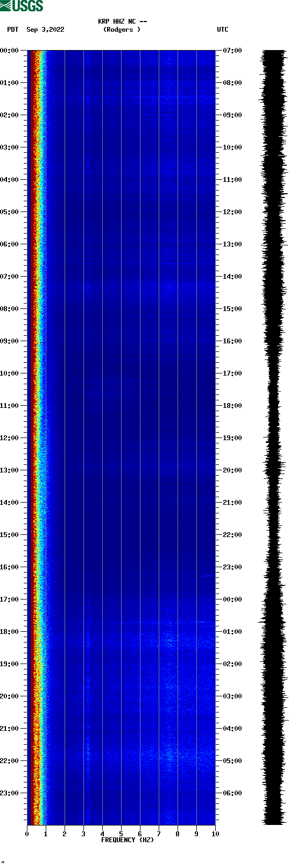This screenshot has width=297, height=868.
Task: Click the frequency axis value 8
Action: (178, 834)
